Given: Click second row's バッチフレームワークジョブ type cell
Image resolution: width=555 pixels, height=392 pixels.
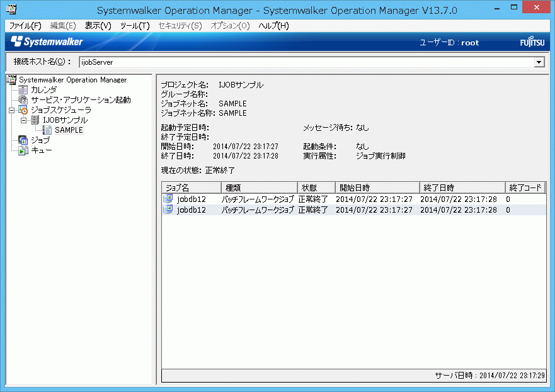Looking at the screenshot, I should tap(258, 210).
